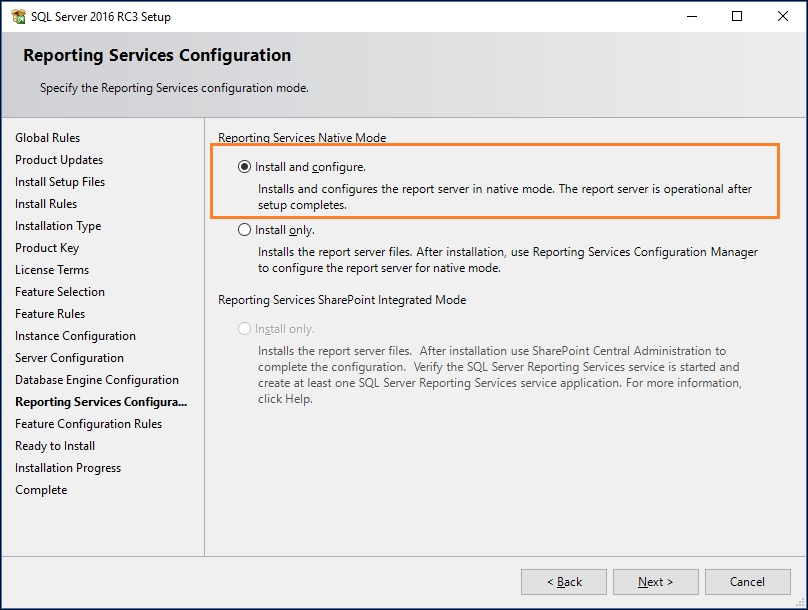Viewport: 808px width, 610px height.
Task: Open the License Terms step
Action: [x=52, y=269]
